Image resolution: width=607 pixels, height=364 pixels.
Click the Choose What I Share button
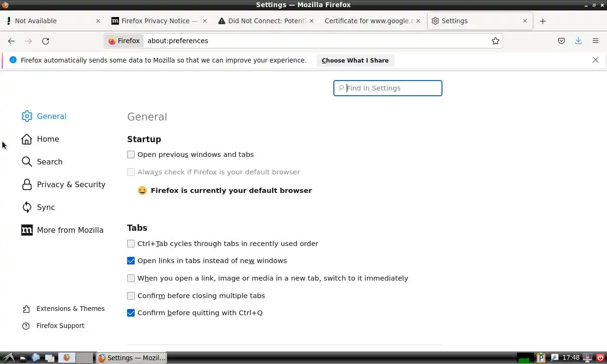tap(355, 60)
